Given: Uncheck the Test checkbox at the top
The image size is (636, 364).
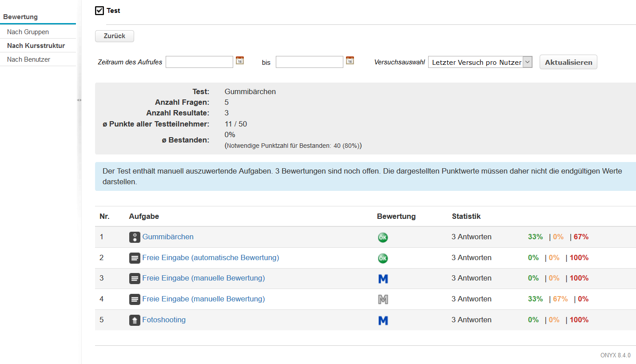Looking at the screenshot, I should tap(99, 10).
